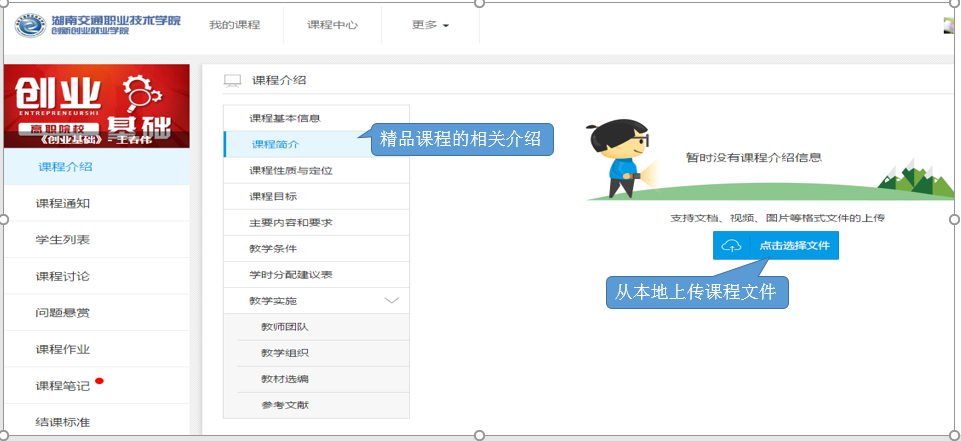Open 问题悬赏 sidebar item
The height and width of the screenshot is (441, 961).
coord(63,313)
